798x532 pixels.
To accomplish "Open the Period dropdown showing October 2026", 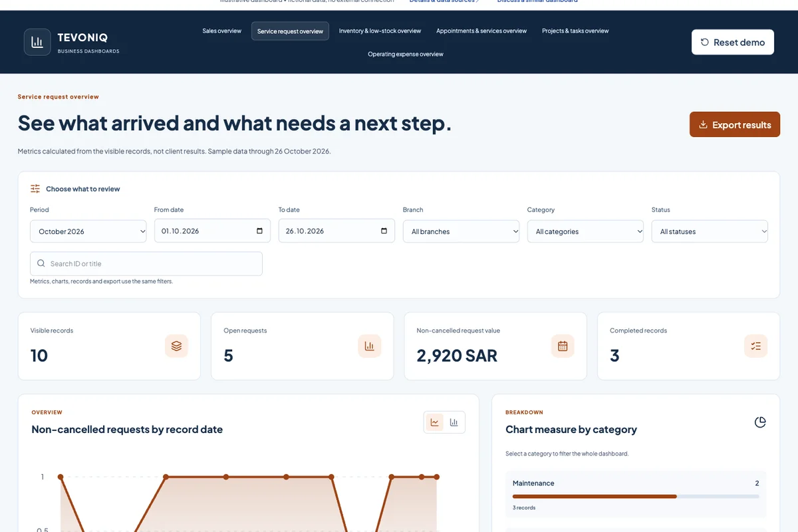I will (88, 231).
